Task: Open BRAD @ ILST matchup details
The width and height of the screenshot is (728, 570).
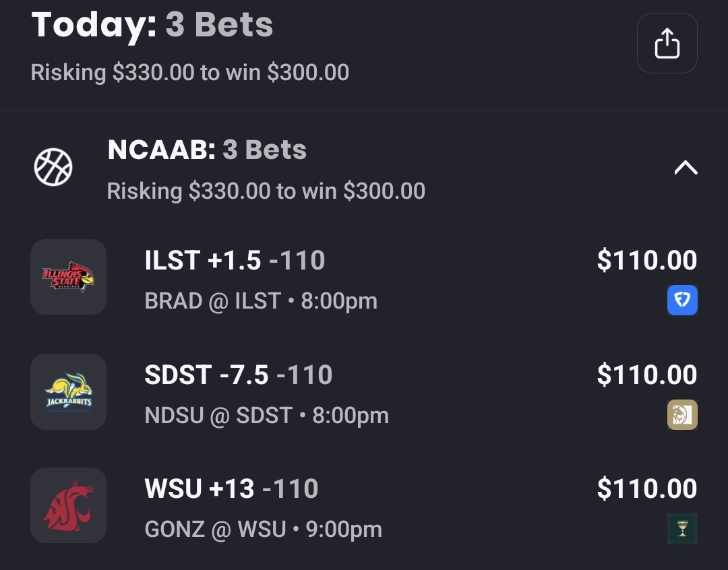Action: click(261, 301)
